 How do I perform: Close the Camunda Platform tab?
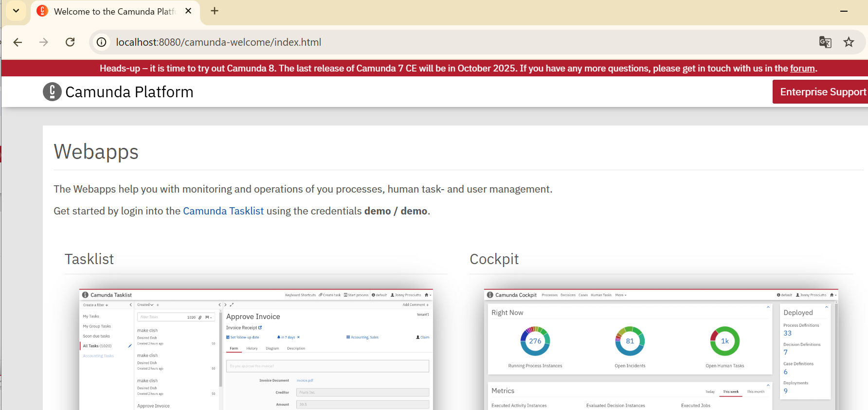click(x=188, y=11)
